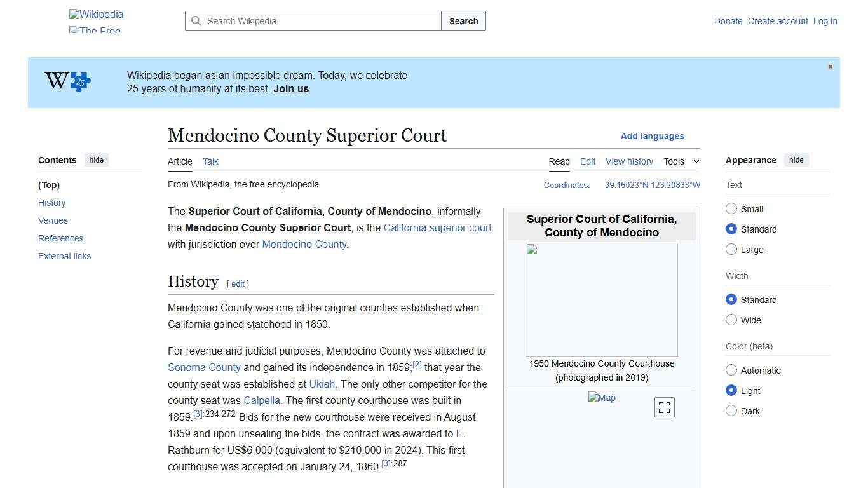Dismiss the anniversary banner with the ×
Screen dimensions: 868x488
pos(830,66)
